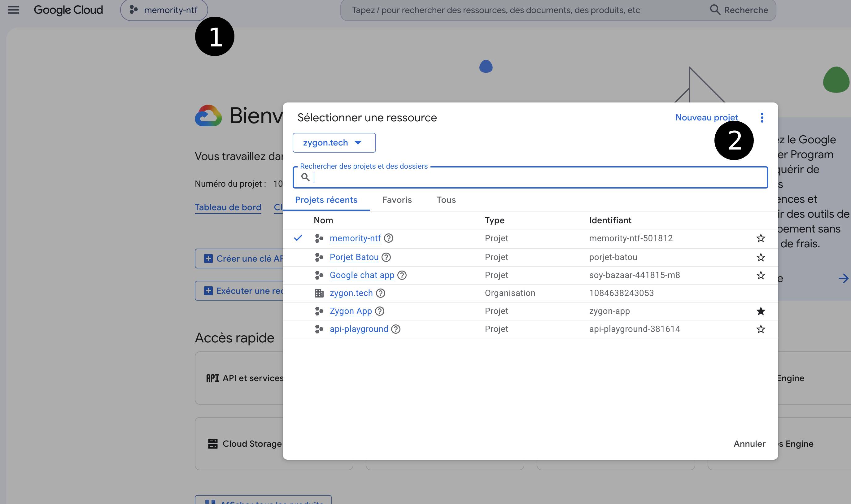
Task: Star the memority-ntf project as favorite
Action: 761,238
